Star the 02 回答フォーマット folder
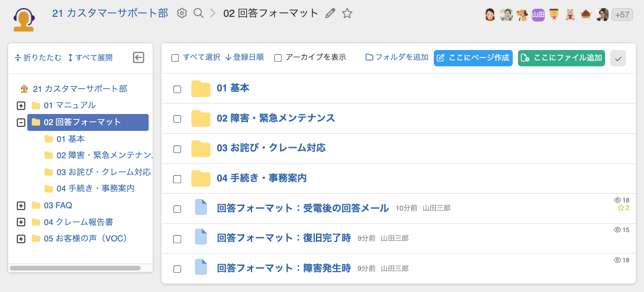This screenshot has width=644, height=292. (x=347, y=13)
